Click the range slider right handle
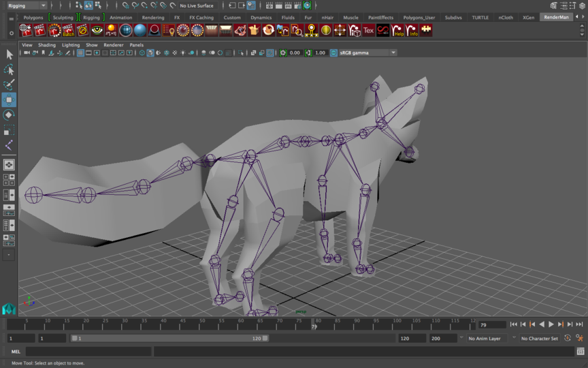 point(265,338)
